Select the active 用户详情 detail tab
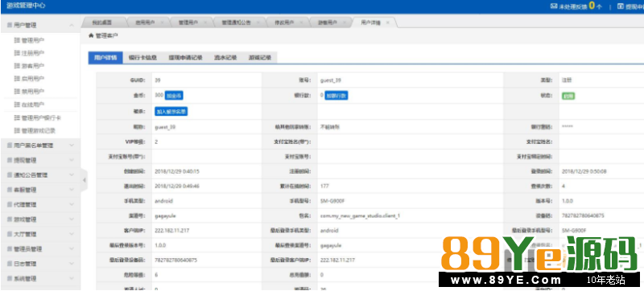Screen dimensions: 644x291 pos(105,58)
